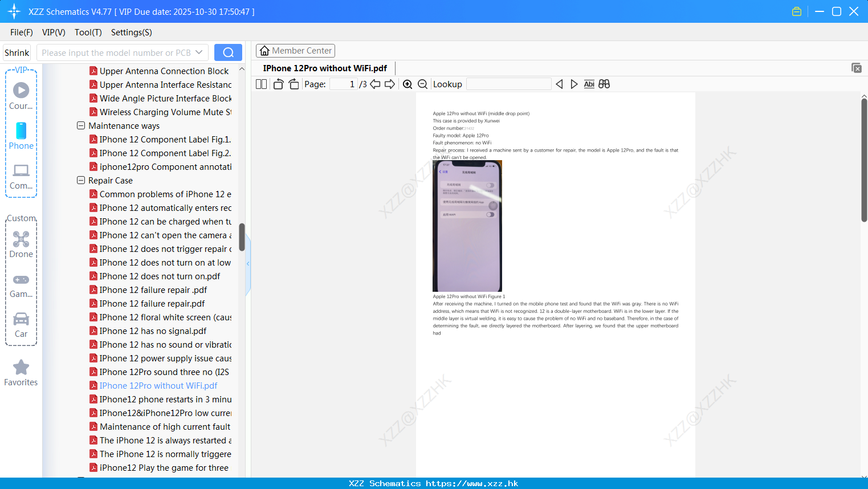Open IPhone 12 can't open the camera file
The image size is (868, 489).
pyautogui.click(x=161, y=235)
